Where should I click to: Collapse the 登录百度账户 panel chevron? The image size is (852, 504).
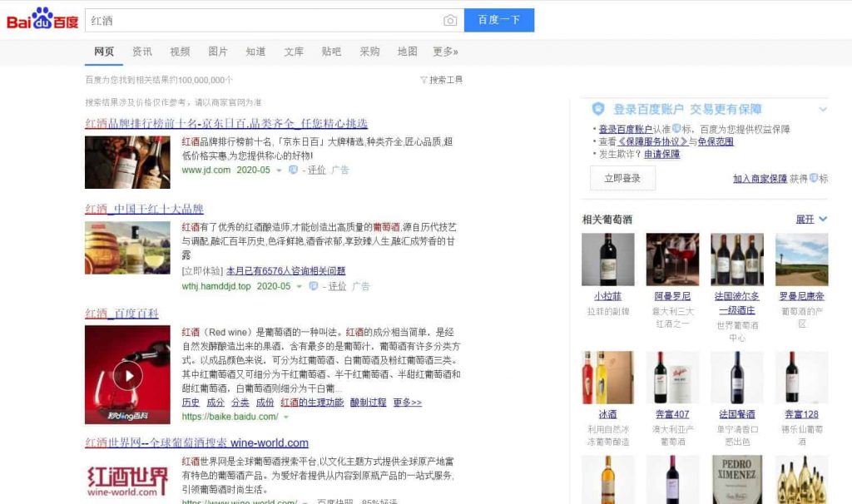[823, 109]
